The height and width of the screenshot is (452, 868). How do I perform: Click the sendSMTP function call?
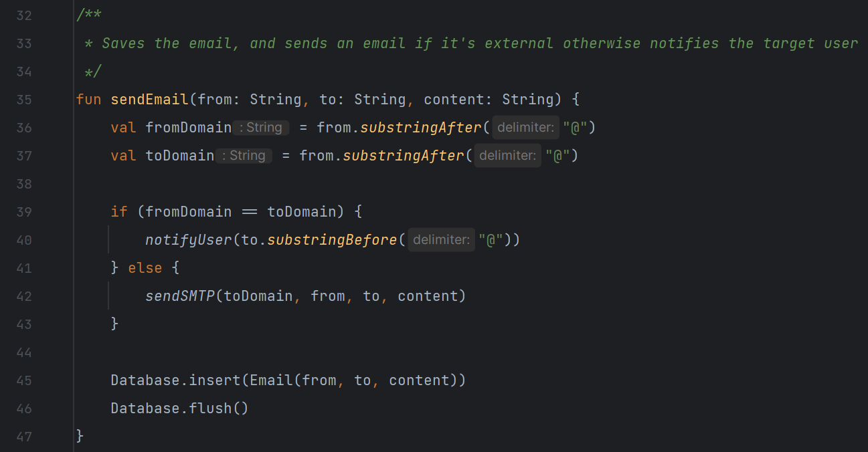pos(180,296)
